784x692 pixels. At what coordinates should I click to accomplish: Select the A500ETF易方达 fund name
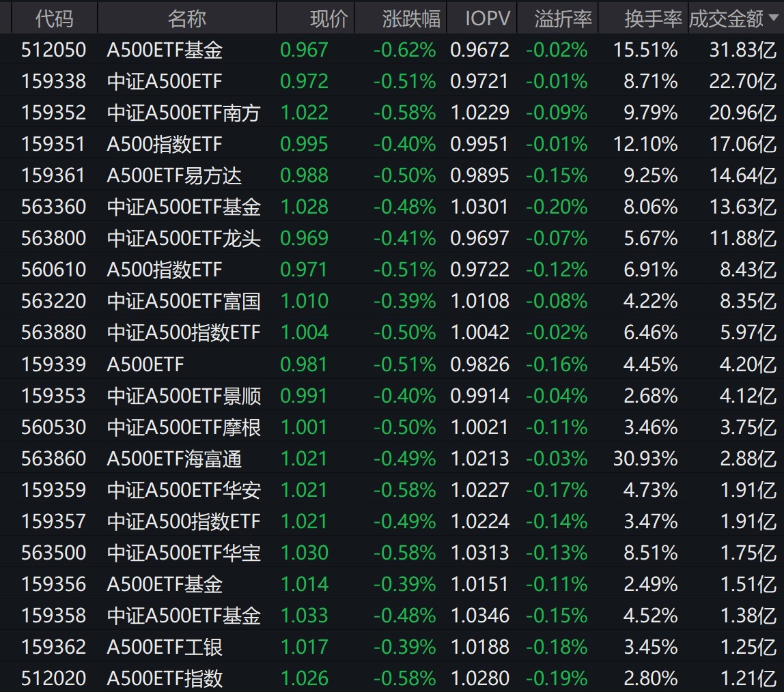(x=174, y=175)
